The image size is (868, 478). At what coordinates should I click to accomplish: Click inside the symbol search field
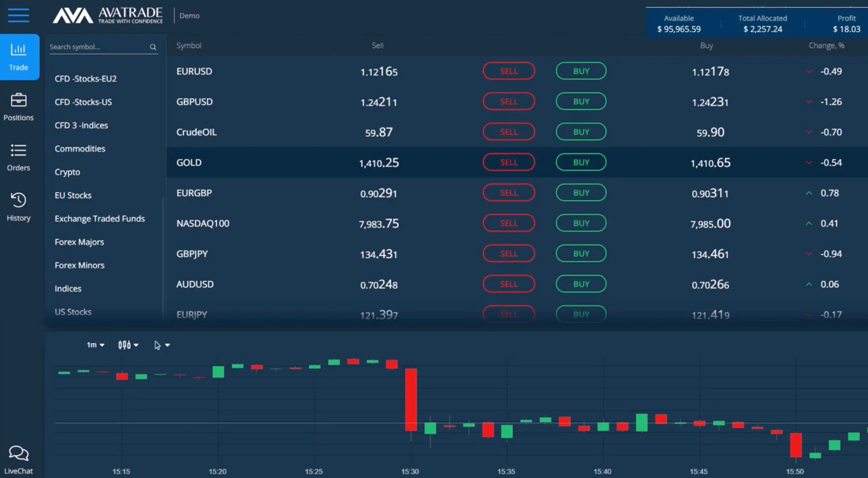(97, 47)
